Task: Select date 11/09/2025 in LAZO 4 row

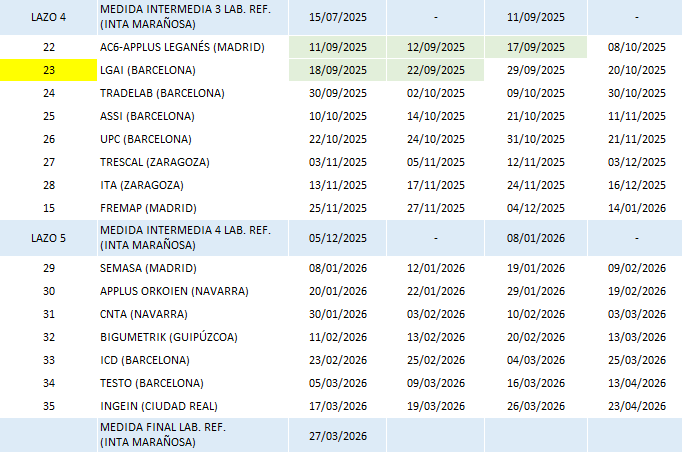Action: [536, 17]
